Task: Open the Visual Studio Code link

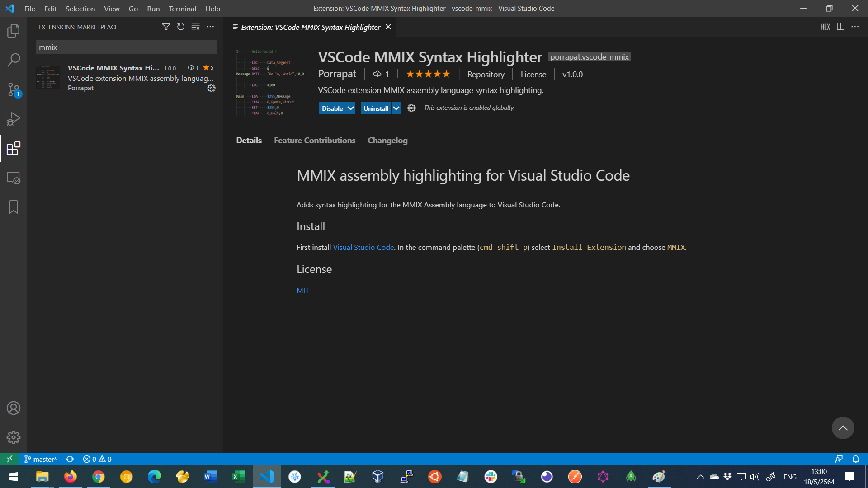Action: [x=363, y=248]
